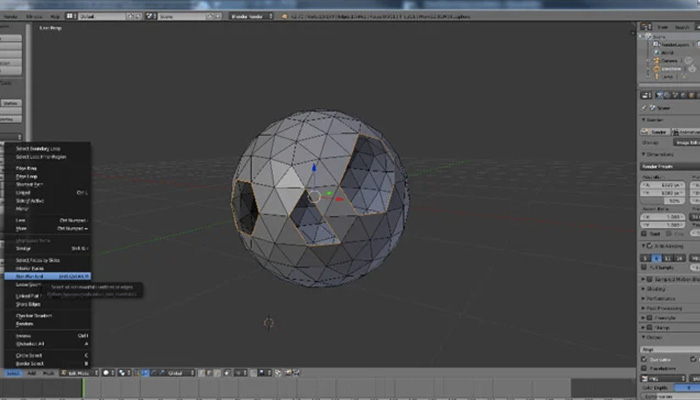Open the snap element selector
The image size is (700, 400).
point(265,373)
